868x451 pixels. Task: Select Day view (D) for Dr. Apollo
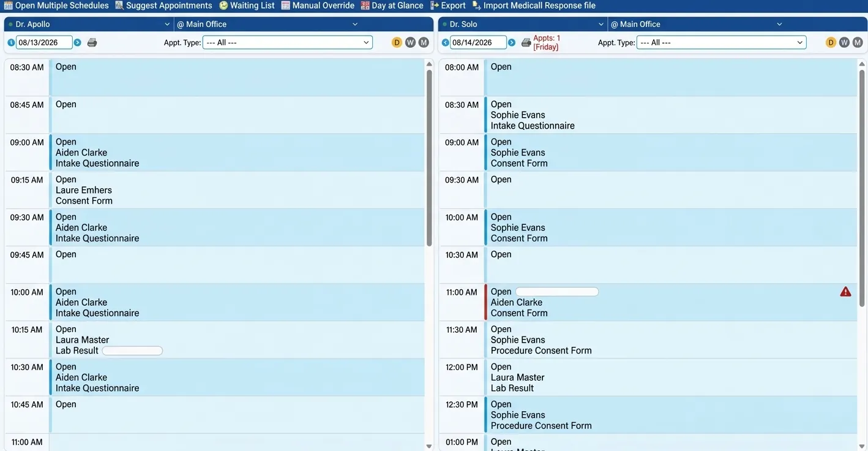click(397, 42)
